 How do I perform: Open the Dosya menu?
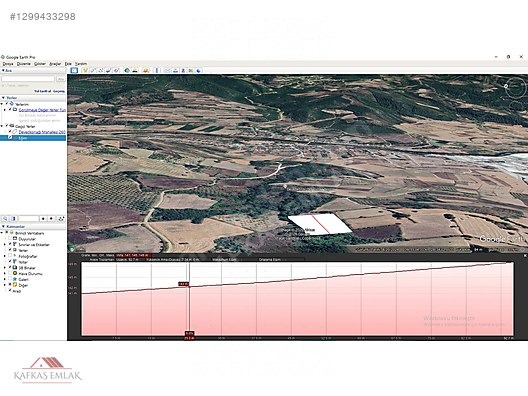[x=8, y=64]
